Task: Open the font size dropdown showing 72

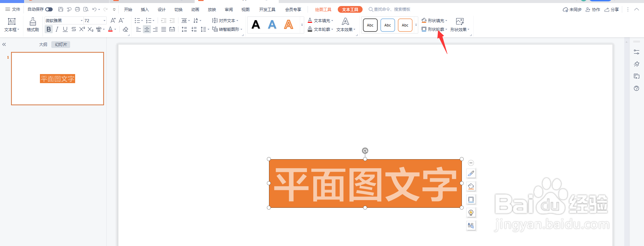Action: point(104,21)
